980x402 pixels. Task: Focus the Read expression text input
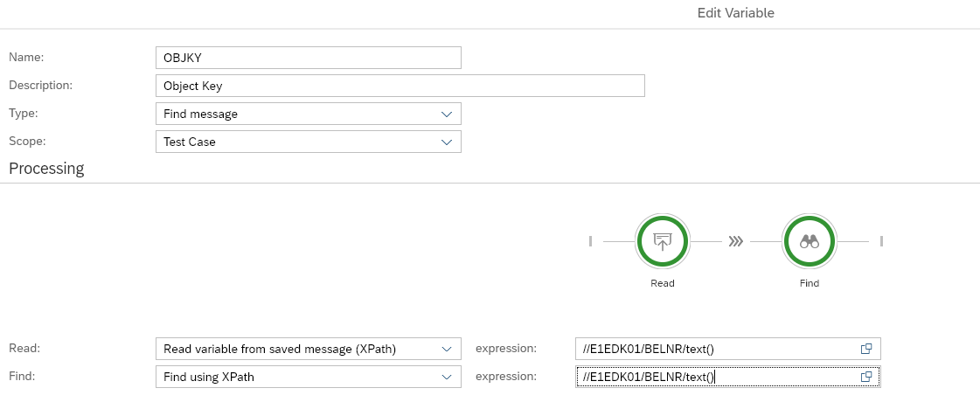click(x=715, y=349)
